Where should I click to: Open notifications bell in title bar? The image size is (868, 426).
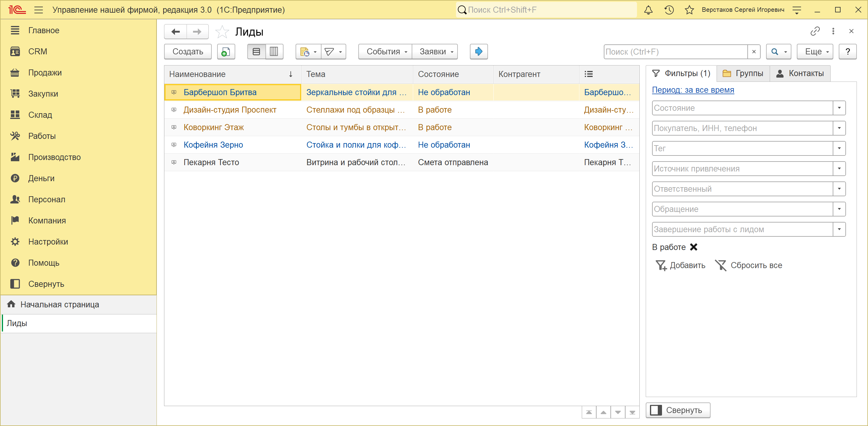(648, 10)
